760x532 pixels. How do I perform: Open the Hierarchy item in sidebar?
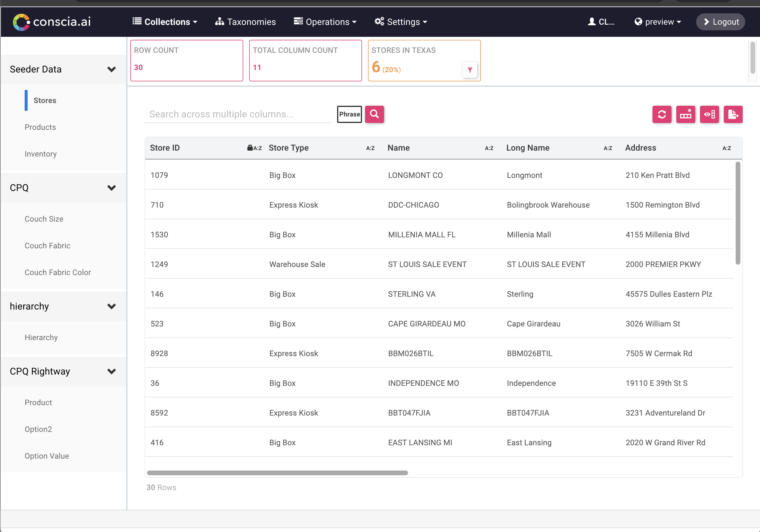coord(41,337)
